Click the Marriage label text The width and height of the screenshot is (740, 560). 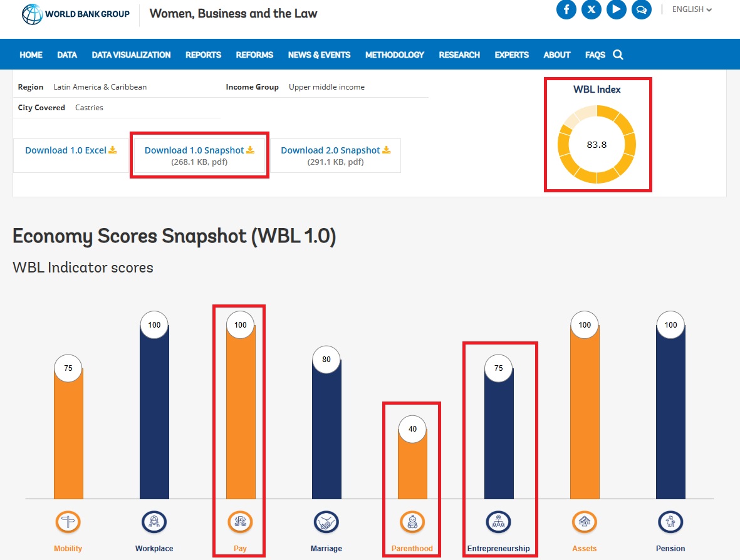pos(326,548)
